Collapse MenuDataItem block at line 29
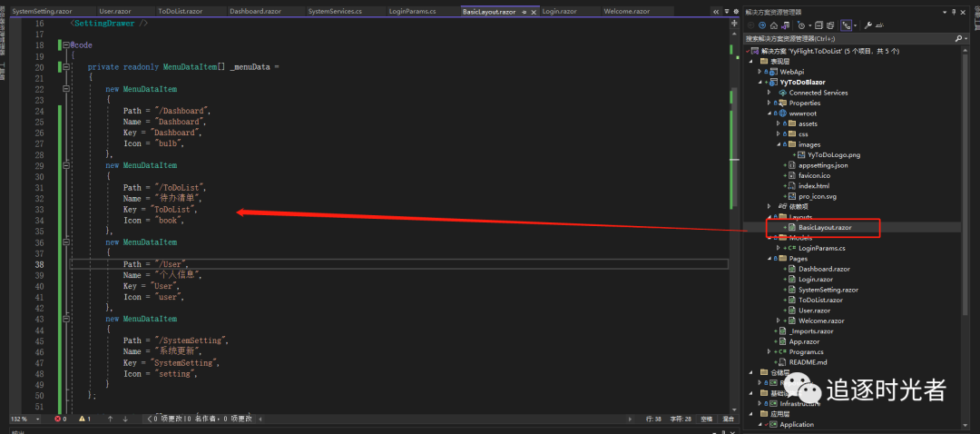This screenshot has height=434, width=980. (66, 166)
